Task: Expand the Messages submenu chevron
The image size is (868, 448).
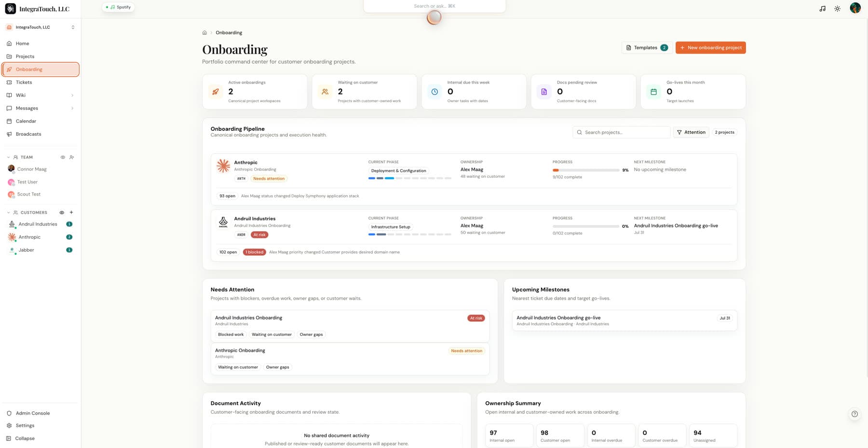Action: tap(72, 108)
